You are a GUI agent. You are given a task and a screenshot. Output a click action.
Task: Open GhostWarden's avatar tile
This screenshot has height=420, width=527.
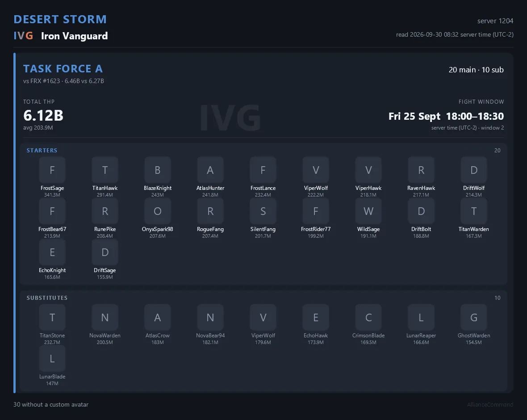(x=474, y=317)
